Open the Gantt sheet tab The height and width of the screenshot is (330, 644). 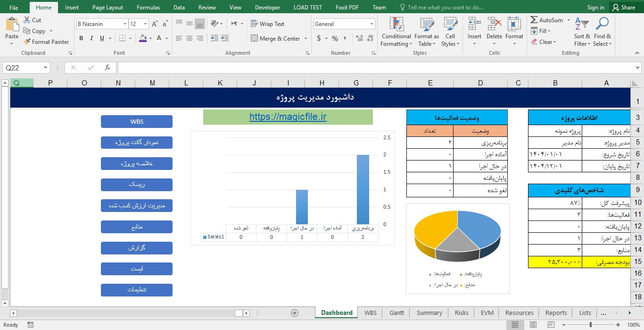[x=396, y=313]
